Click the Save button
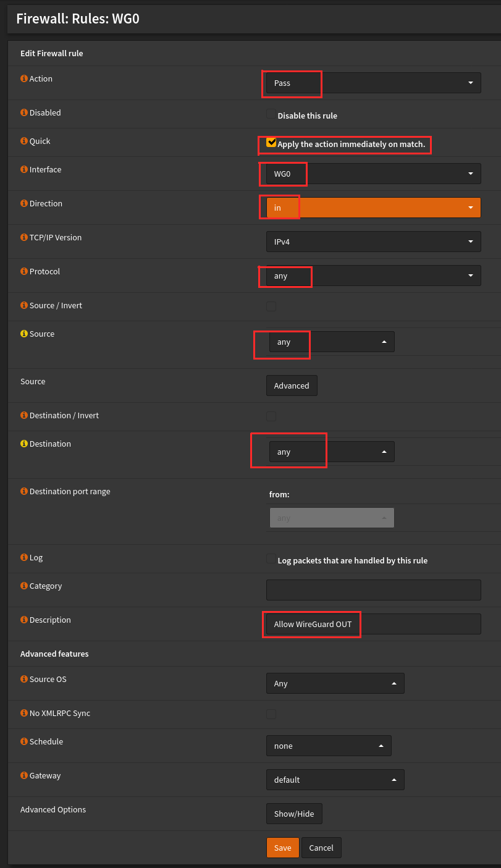501x868 pixels. (282, 848)
